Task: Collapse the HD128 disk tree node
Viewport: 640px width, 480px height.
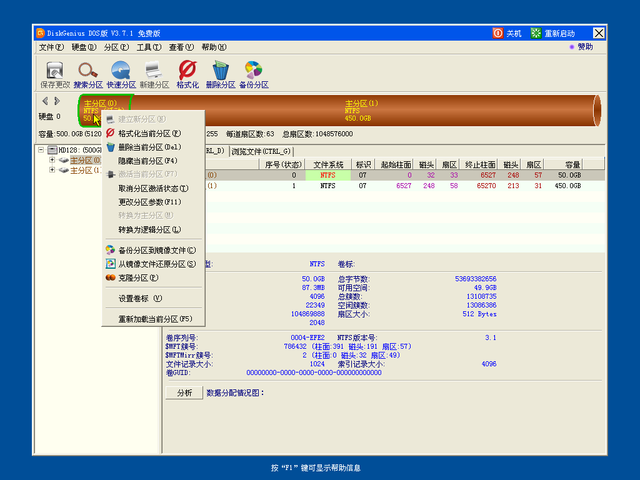Action: (41, 150)
